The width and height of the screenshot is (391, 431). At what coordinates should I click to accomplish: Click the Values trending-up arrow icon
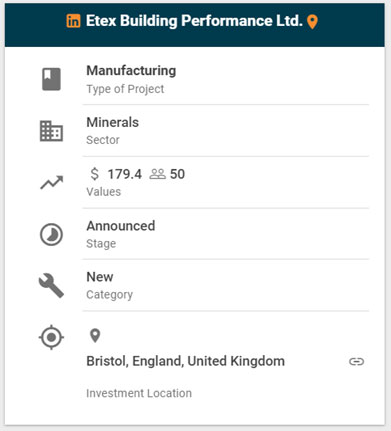click(x=52, y=182)
